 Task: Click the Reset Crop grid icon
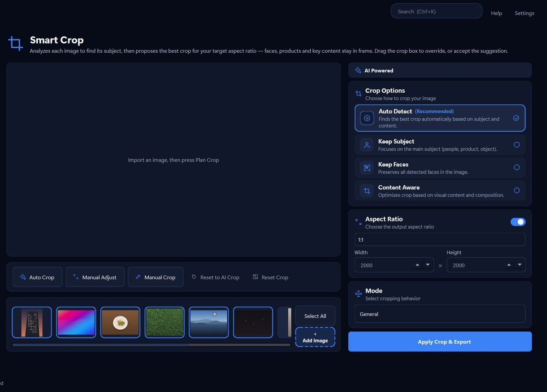tap(255, 277)
